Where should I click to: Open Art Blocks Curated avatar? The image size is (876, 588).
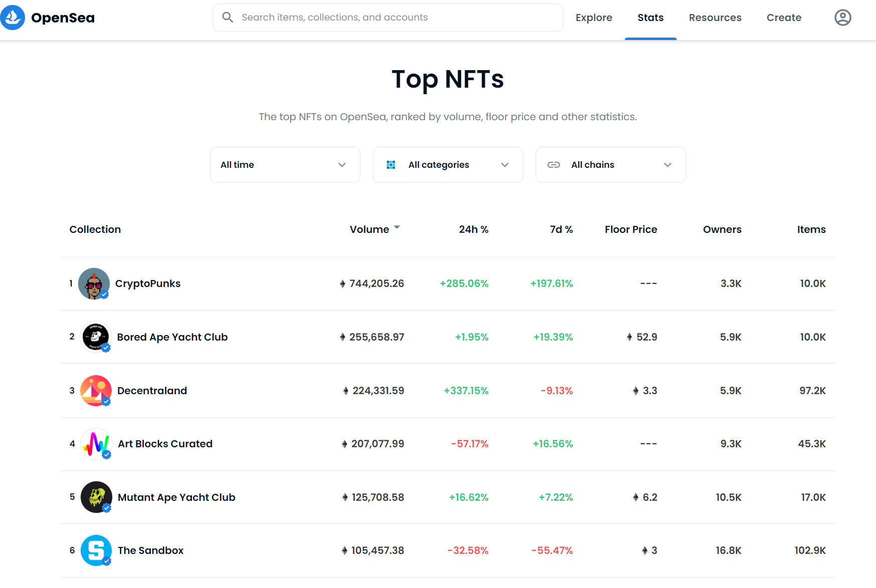96,444
